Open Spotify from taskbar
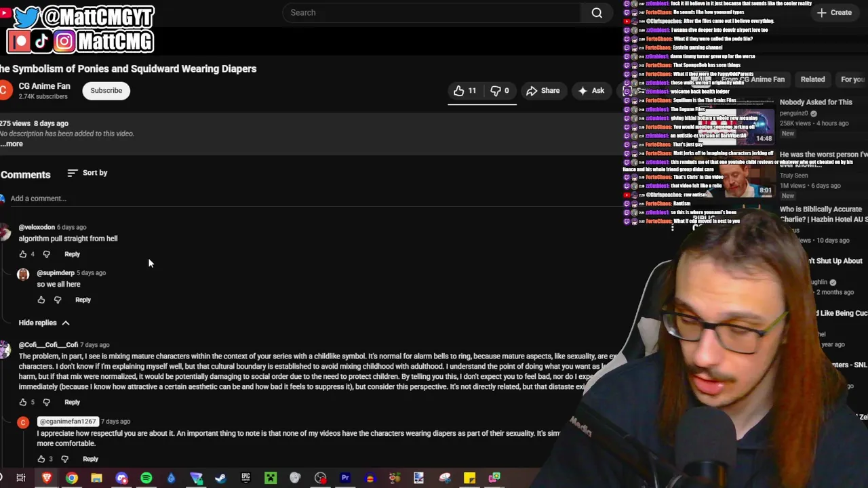The height and width of the screenshot is (488, 868). pyautogui.click(x=146, y=478)
